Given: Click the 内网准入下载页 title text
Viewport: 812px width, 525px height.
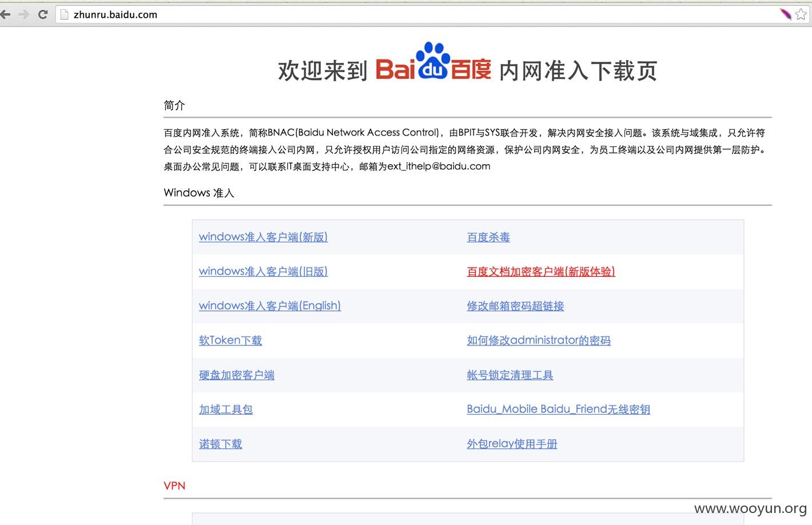Looking at the screenshot, I should 578,71.
